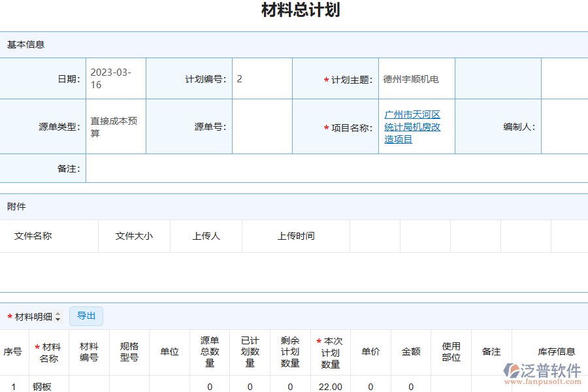Click the 材料明细 sort up arrow
Screen dimensions: 588x392
coord(57,313)
